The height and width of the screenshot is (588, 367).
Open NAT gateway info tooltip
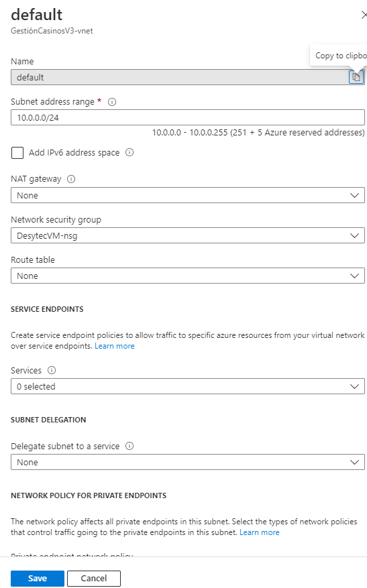click(71, 179)
